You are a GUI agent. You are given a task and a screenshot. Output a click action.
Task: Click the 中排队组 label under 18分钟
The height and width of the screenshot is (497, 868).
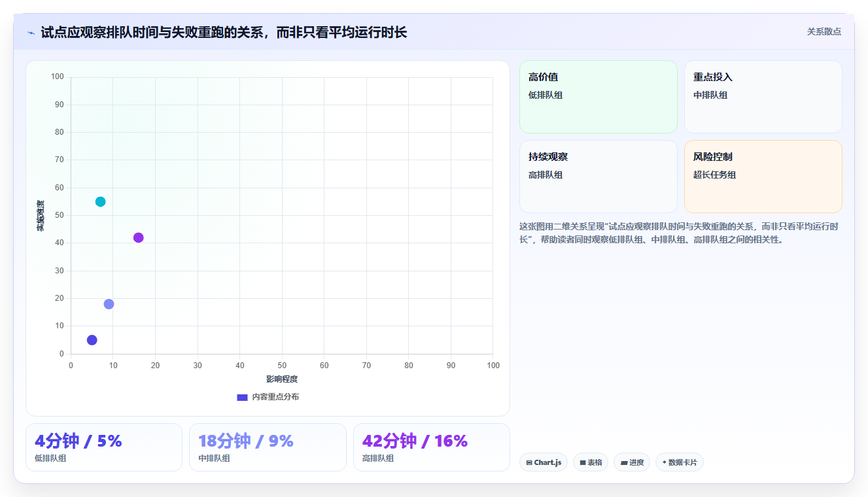point(214,458)
